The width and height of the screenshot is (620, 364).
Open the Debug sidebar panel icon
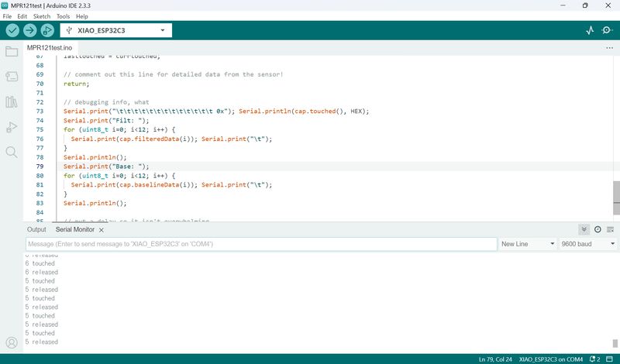click(12, 127)
